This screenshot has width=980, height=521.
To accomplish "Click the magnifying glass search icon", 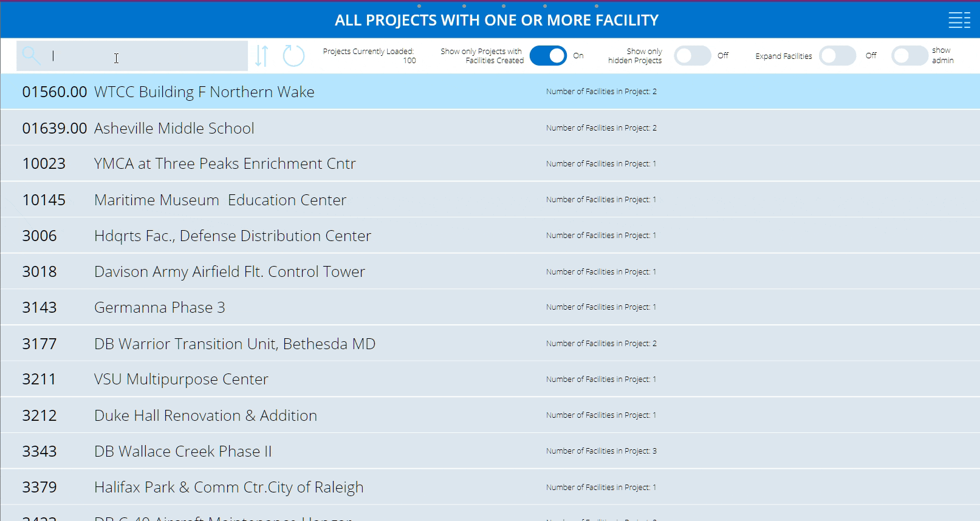I will coord(31,56).
